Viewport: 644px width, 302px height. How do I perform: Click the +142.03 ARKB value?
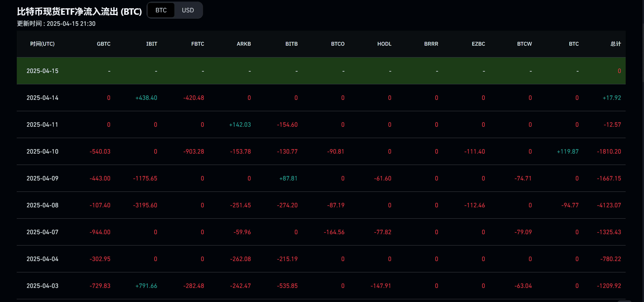click(x=240, y=124)
